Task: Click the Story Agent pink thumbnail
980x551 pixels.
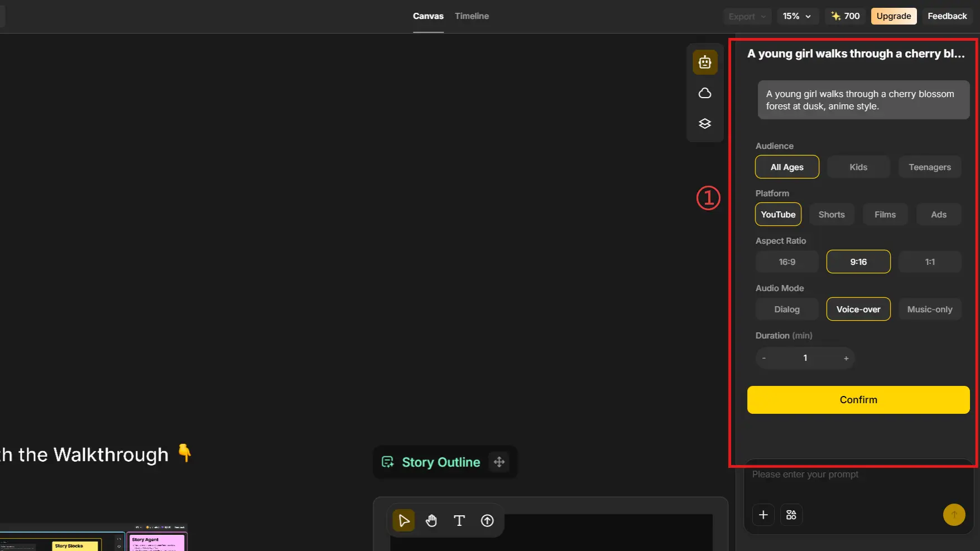Action: point(157,543)
